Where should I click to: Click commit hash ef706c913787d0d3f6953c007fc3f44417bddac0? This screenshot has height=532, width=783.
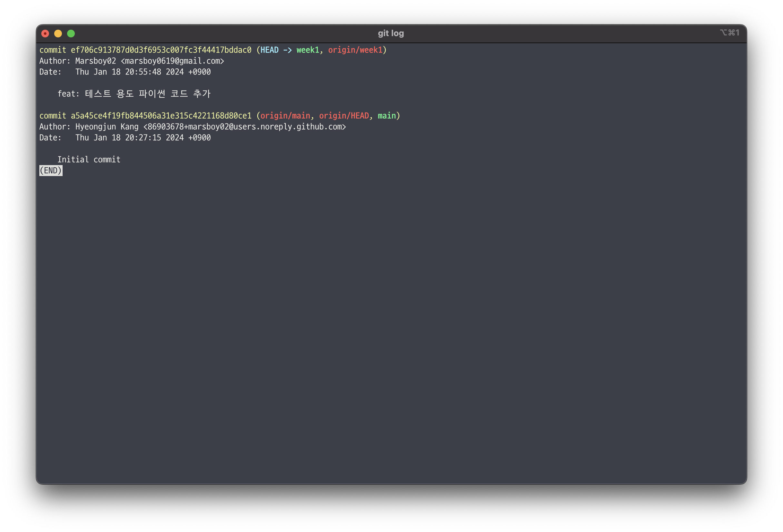161,50
